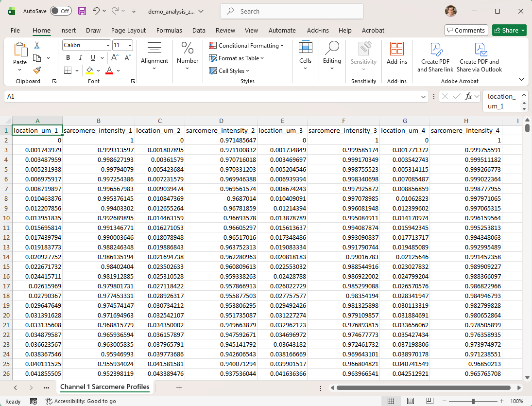Select Channel 1 Sarcomere Profiles sheet tab

point(105,387)
